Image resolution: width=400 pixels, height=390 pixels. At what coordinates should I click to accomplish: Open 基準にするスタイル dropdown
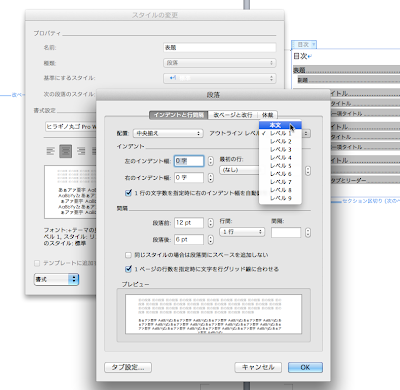click(x=220, y=78)
